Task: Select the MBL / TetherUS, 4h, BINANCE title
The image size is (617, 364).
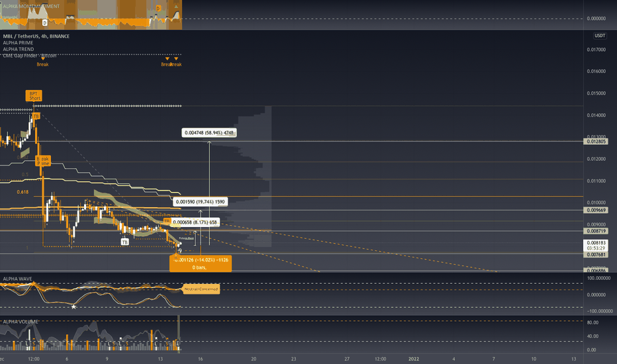Action: tap(36, 36)
